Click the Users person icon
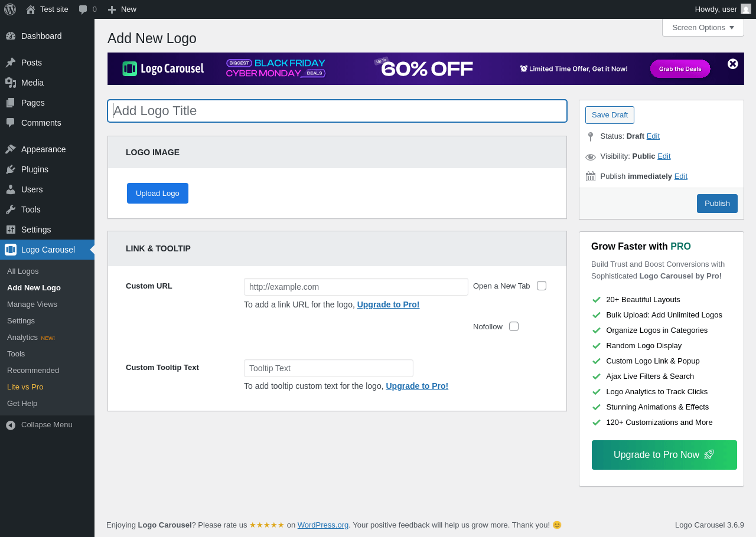Image resolution: width=756 pixels, height=537 pixels. point(11,189)
